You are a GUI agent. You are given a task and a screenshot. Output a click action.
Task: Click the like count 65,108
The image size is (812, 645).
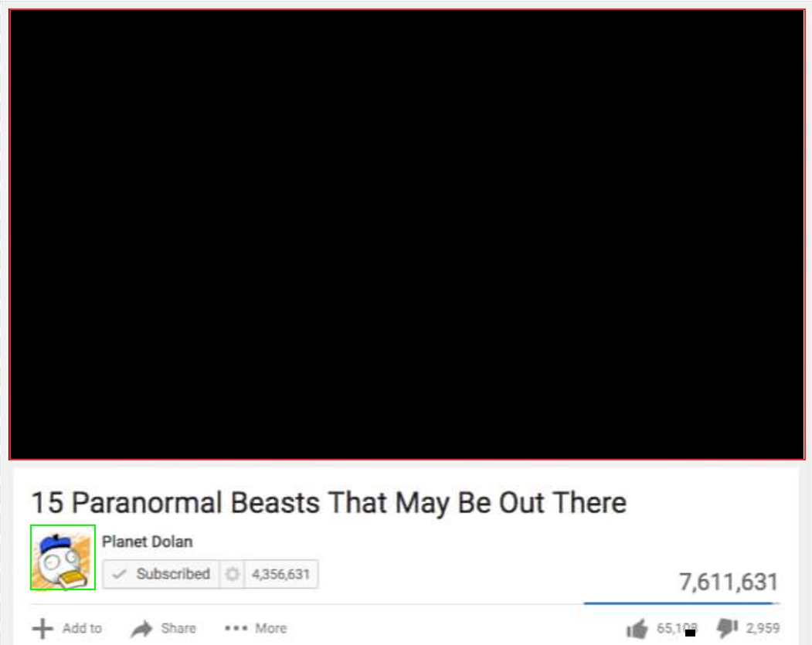click(677, 629)
